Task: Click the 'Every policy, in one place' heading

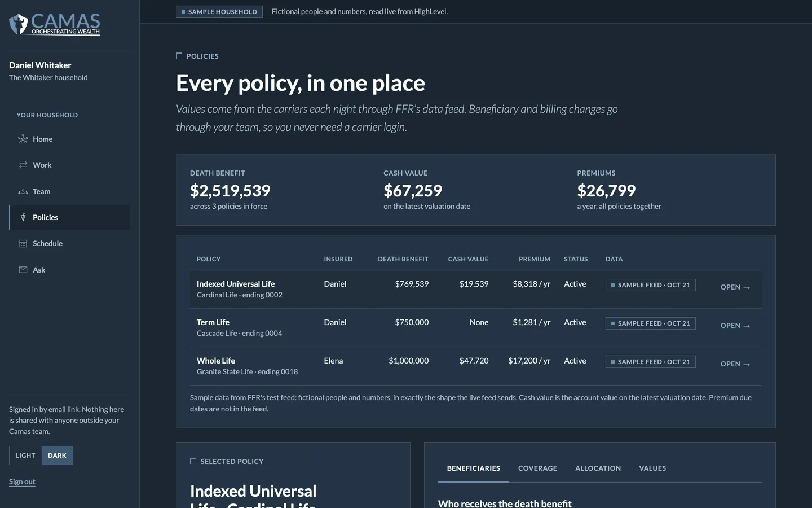Action: (301, 83)
